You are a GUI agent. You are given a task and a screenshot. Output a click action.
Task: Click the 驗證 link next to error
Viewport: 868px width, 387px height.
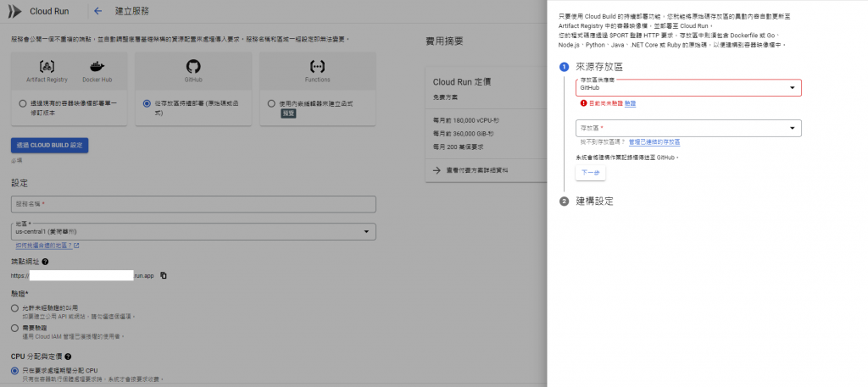[630, 103]
